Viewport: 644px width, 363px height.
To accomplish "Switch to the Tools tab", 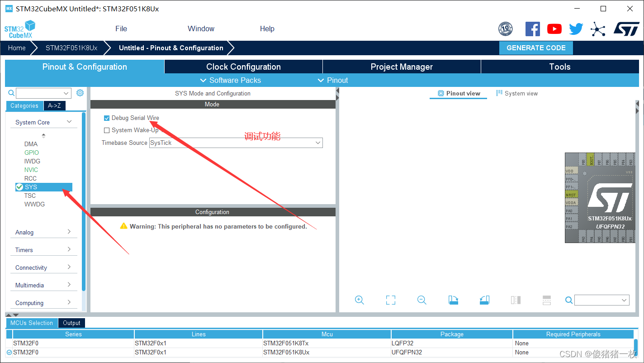I will [x=560, y=67].
